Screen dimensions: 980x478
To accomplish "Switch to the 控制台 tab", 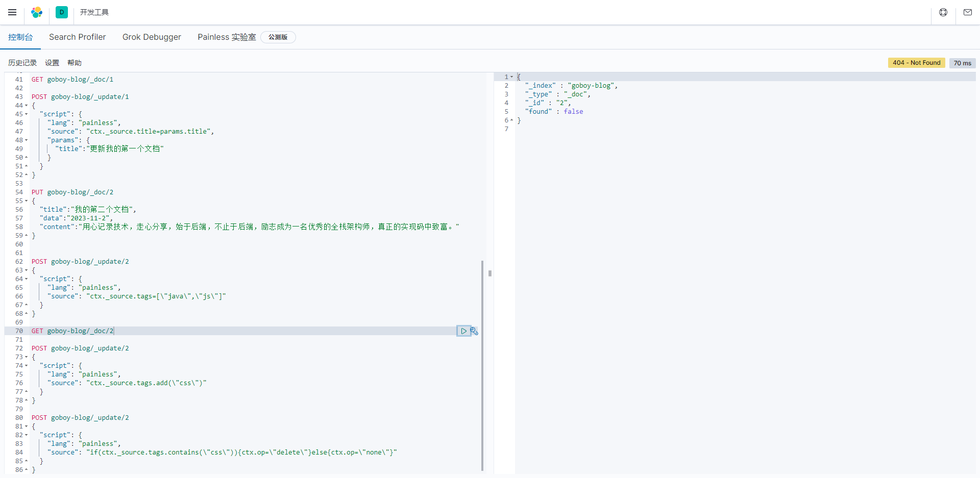I will click(20, 37).
